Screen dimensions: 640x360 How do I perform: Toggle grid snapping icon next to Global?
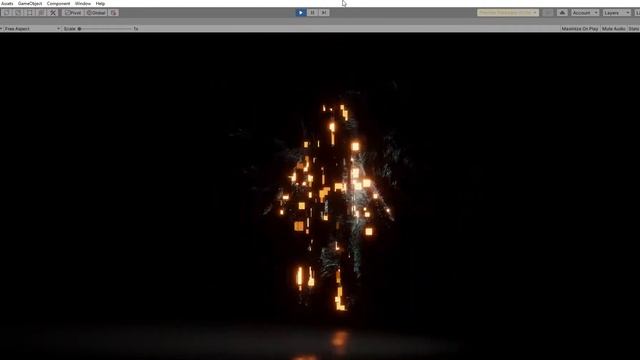point(114,13)
